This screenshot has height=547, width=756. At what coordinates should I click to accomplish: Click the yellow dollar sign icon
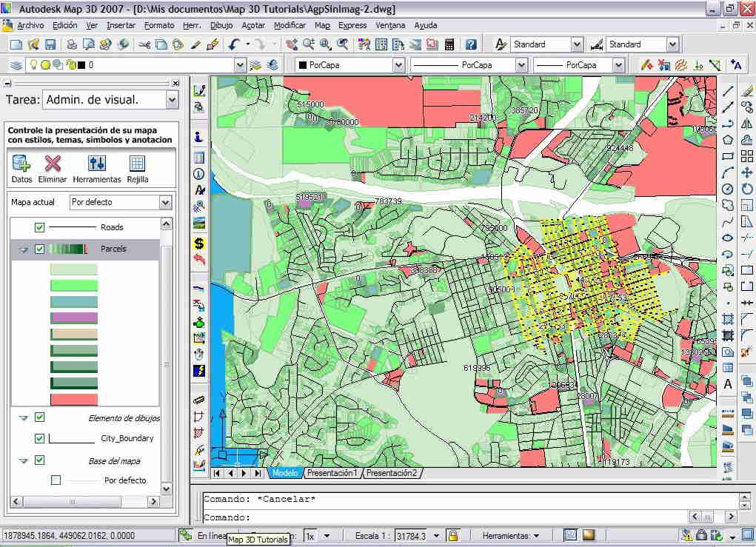tap(199, 243)
